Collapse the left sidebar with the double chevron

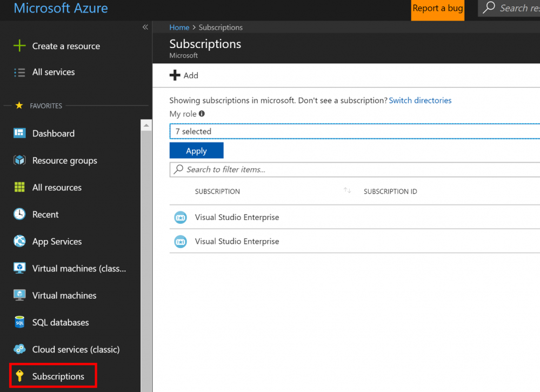(x=145, y=27)
